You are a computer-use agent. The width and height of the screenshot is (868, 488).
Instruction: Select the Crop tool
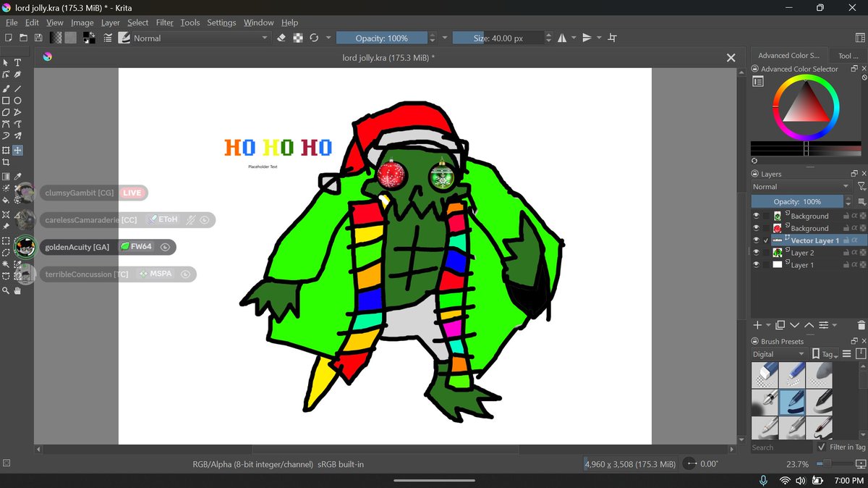tap(6, 163)
